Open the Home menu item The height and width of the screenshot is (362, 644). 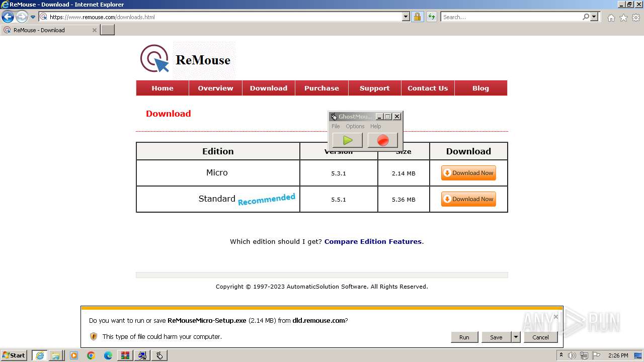click(163, 88)
